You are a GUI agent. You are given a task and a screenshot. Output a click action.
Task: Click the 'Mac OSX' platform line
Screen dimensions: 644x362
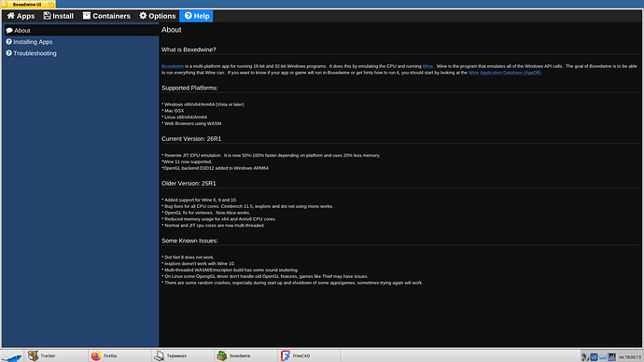coord(173,111)
